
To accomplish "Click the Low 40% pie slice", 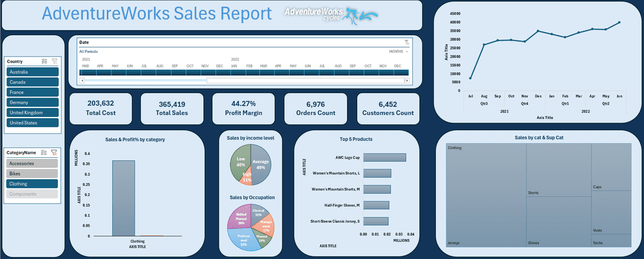I will coord(239,162).
